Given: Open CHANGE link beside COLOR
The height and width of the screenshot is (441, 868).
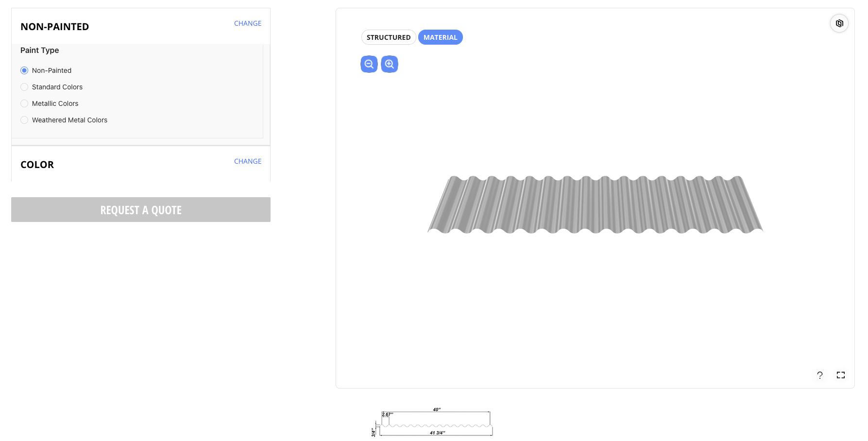Looking at the screenshot, I should point(248,161).
